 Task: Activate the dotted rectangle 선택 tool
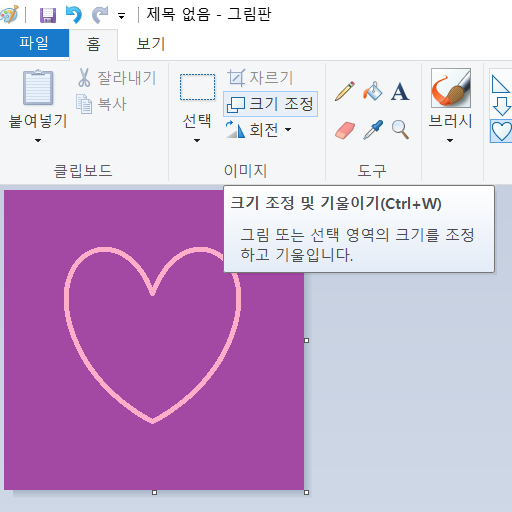coord(197,87)
